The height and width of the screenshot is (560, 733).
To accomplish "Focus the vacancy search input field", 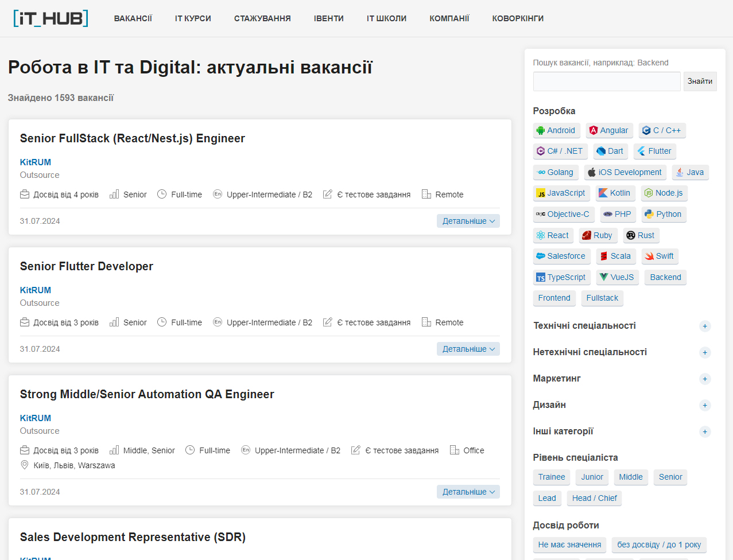I will [x=606, y=81].
